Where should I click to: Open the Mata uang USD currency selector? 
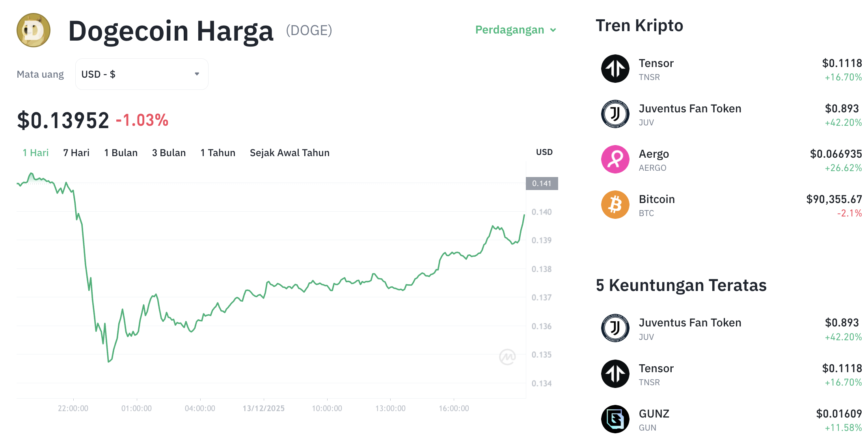tap(141, 74)
